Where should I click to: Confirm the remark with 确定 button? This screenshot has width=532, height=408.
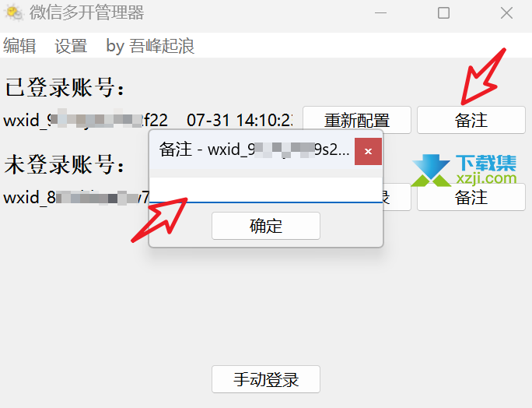click(x=266, y=226)
